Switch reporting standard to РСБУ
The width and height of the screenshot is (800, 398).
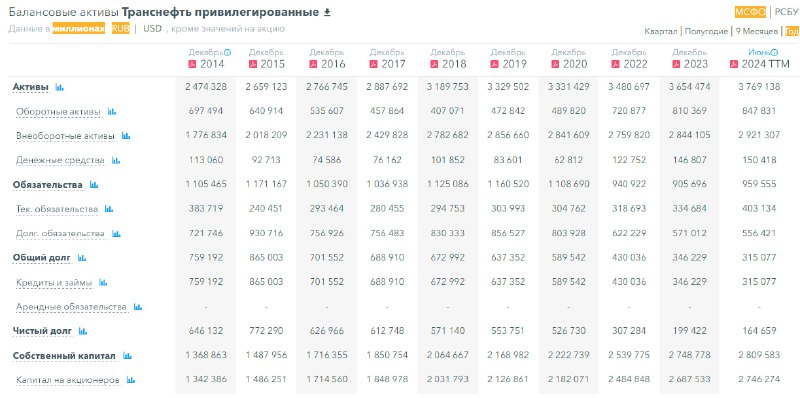[x=786, y=12]
